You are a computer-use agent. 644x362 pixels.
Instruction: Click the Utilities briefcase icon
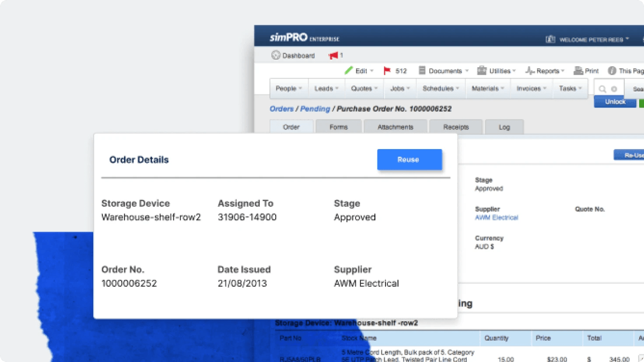482,70
